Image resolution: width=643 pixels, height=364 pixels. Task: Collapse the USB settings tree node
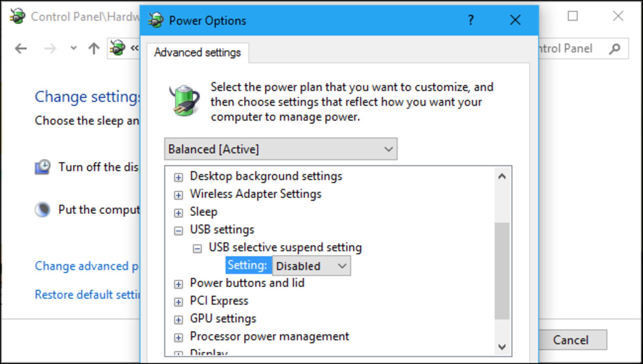coord(178,231)
